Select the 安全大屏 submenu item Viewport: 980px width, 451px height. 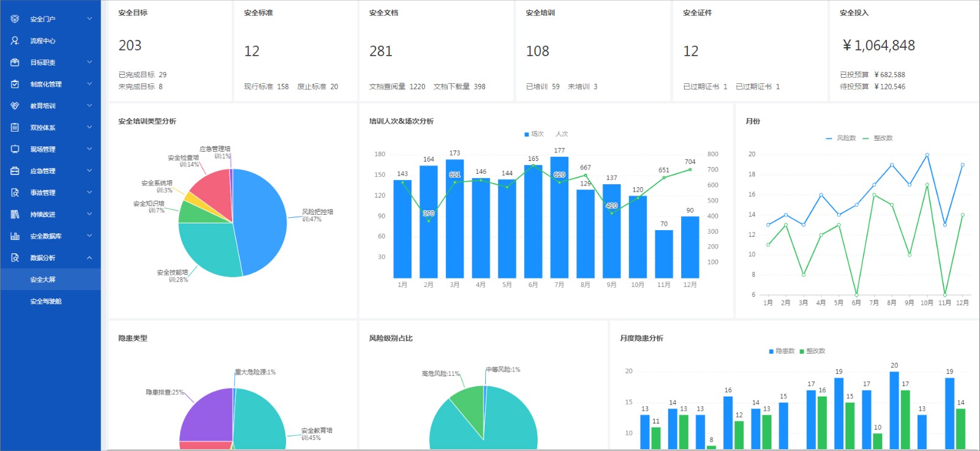pyautogui.click(x=50, y=279)
